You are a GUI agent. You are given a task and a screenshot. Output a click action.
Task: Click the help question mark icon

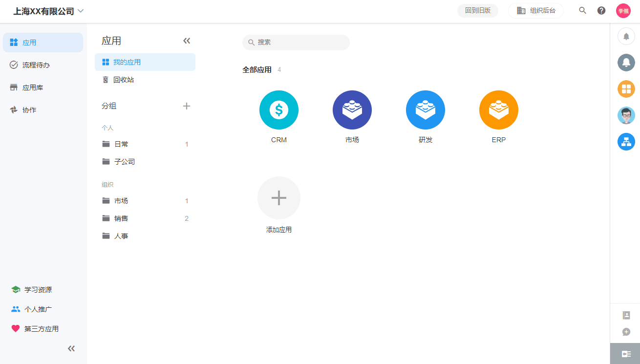click(x=601, y=11)
